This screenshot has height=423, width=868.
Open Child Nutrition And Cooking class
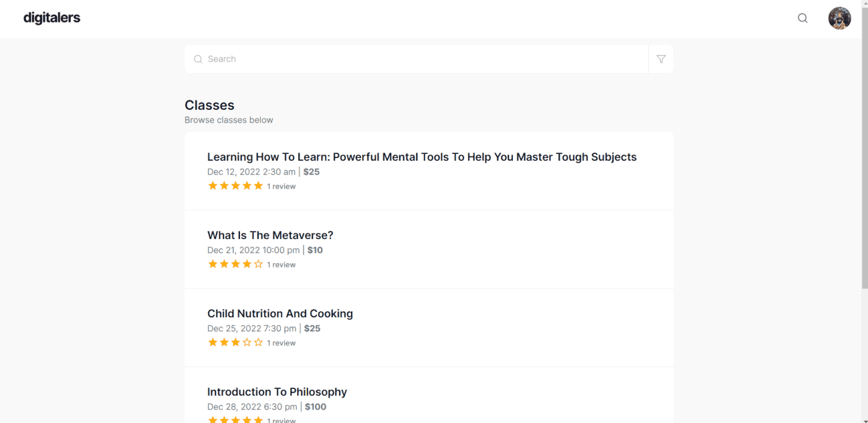pos(280,313)
